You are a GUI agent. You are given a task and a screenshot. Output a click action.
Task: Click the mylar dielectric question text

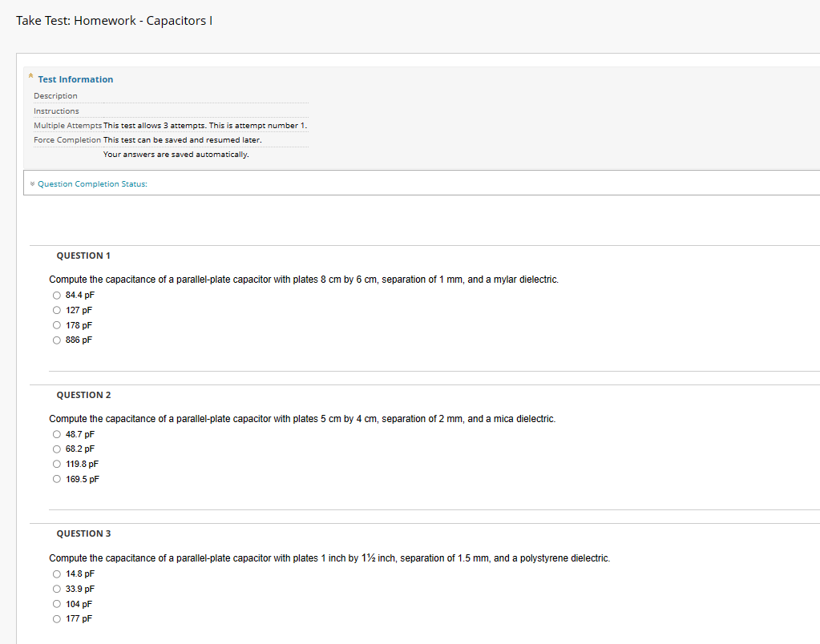[x=304, y=280]
